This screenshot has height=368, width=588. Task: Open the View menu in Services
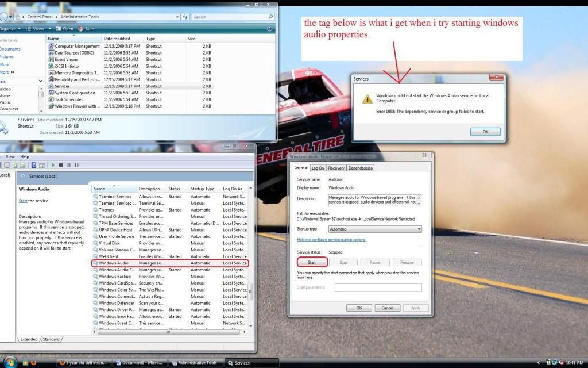click(10, 156)
